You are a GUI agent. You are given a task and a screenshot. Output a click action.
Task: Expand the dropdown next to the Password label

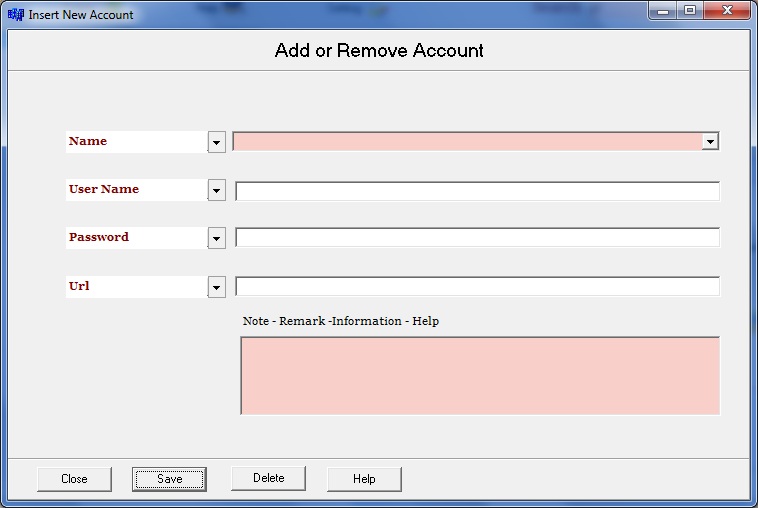point(216,238)
